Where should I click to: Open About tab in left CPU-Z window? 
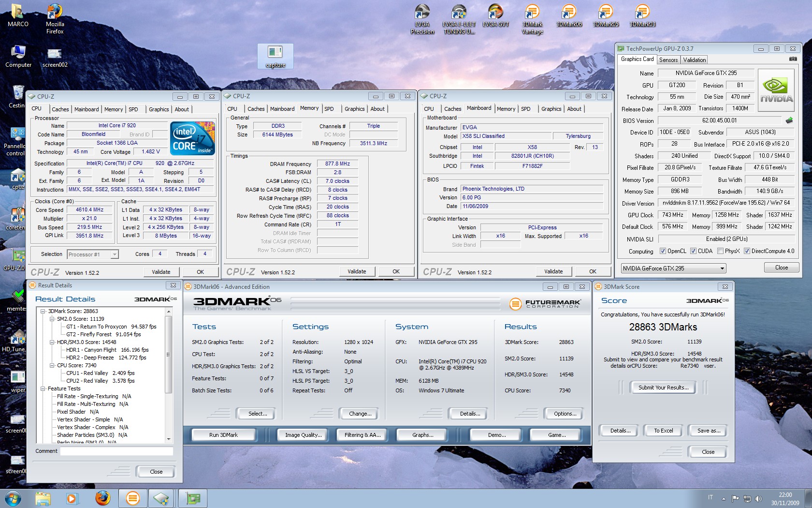tap(182, 109)
